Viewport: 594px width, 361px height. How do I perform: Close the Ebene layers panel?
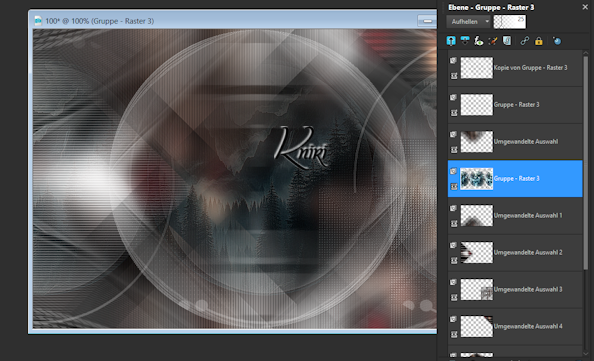point(585,7)
